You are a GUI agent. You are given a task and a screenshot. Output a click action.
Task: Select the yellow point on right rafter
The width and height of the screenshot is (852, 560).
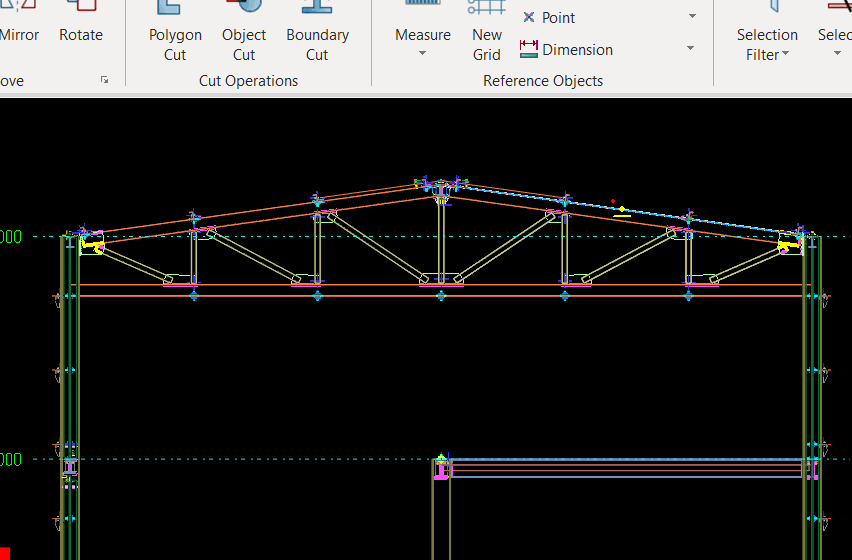click(622, 210)
